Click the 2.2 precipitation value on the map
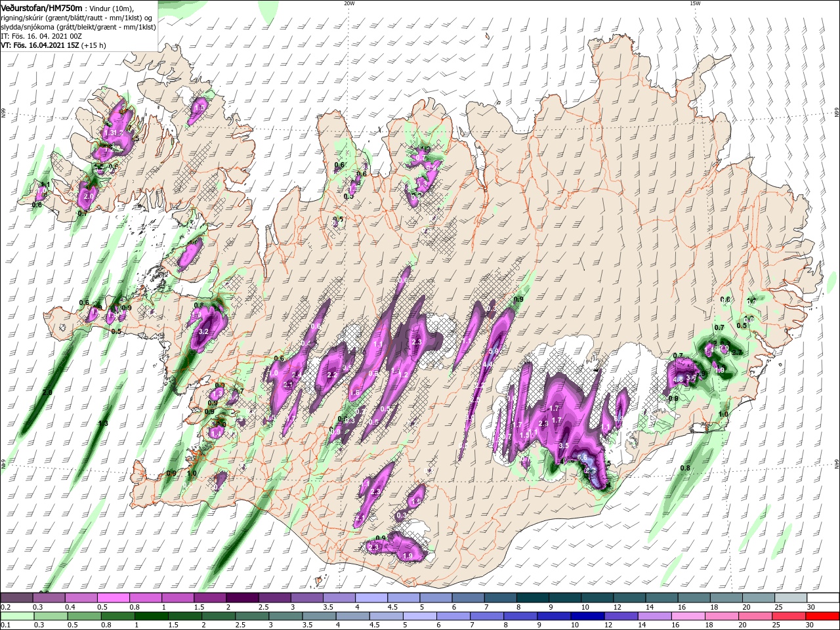This screenshot has height=630, width=840. pyautogui.click(x=331, y=375)
